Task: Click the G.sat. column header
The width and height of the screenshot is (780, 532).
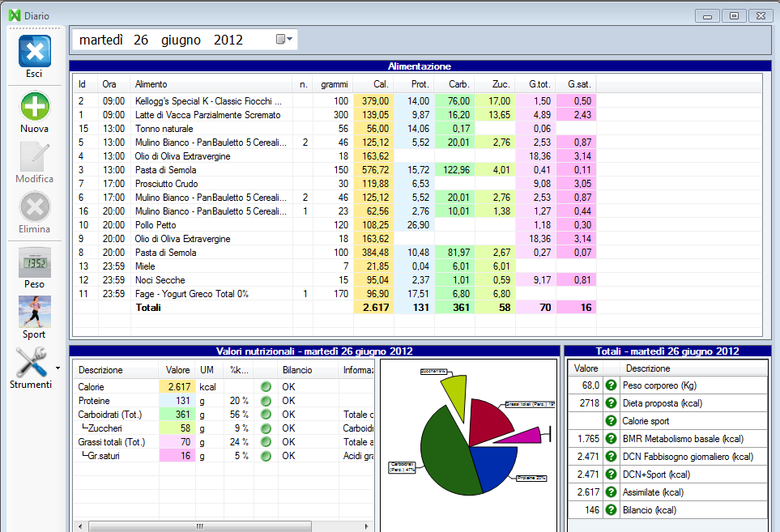Action: click(x=577, y=84)
